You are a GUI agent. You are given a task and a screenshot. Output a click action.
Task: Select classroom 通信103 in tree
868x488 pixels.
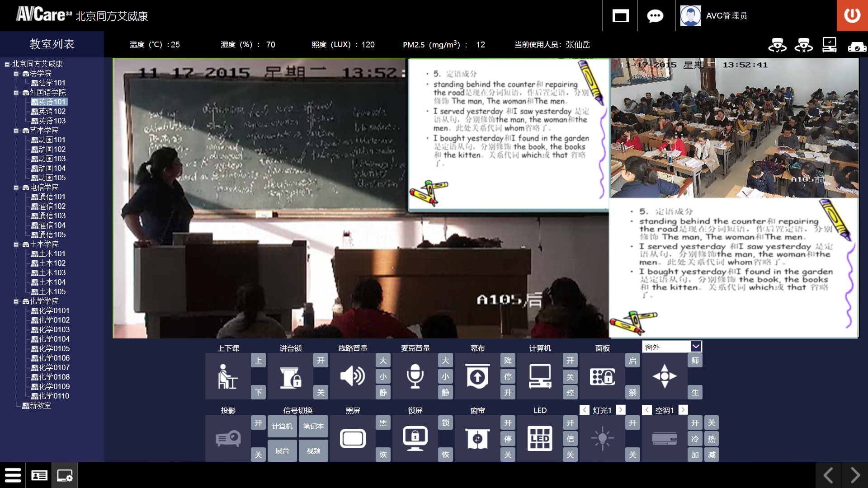point(52,216)
